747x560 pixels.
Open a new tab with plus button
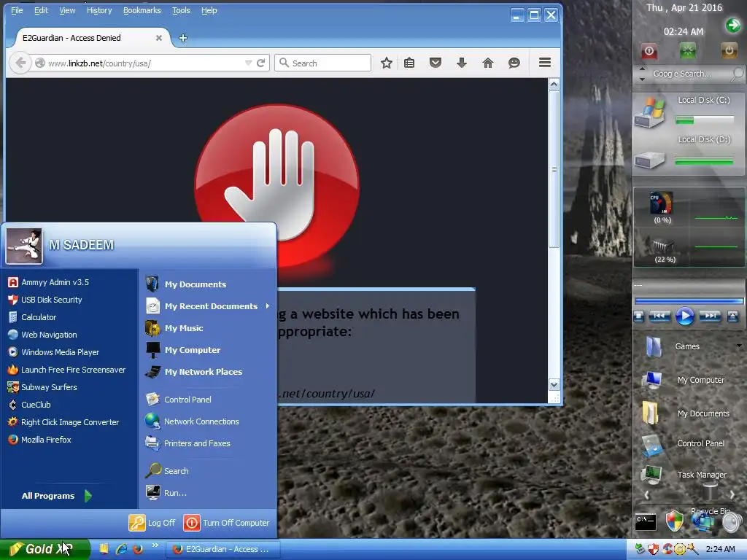183,38
